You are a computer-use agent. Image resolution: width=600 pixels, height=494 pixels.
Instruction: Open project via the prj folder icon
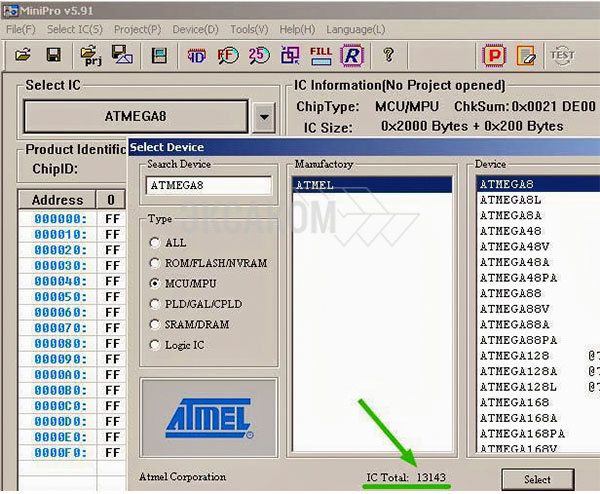[x=89, y=55]
